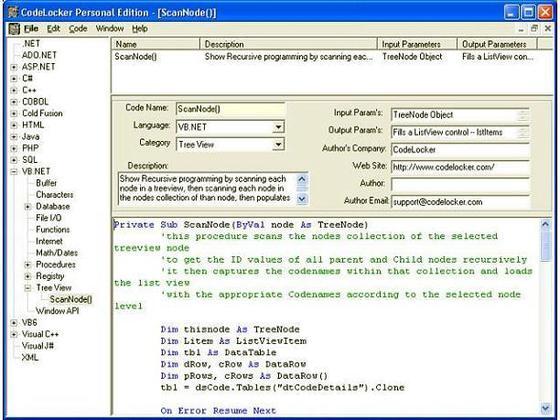Screen dimensions: 560x420
Task: Click the code editor scroll down arrow
Action: 545,408
